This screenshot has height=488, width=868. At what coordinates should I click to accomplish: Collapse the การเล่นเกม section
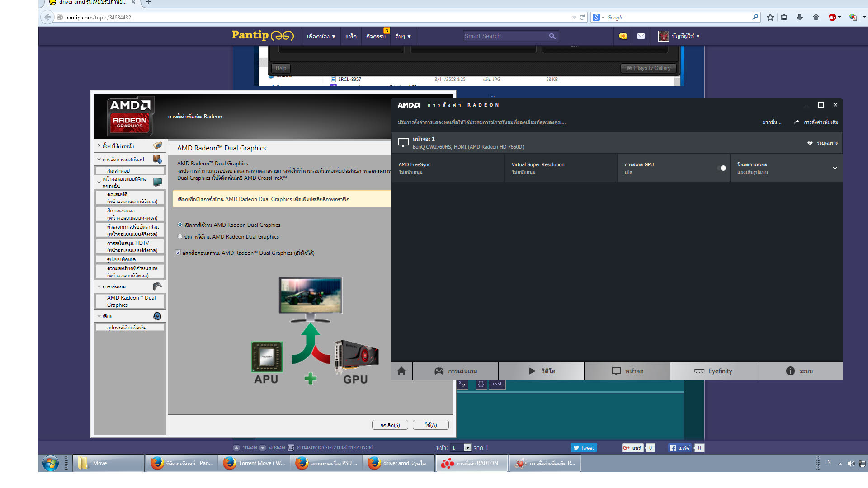click(99, 286)
